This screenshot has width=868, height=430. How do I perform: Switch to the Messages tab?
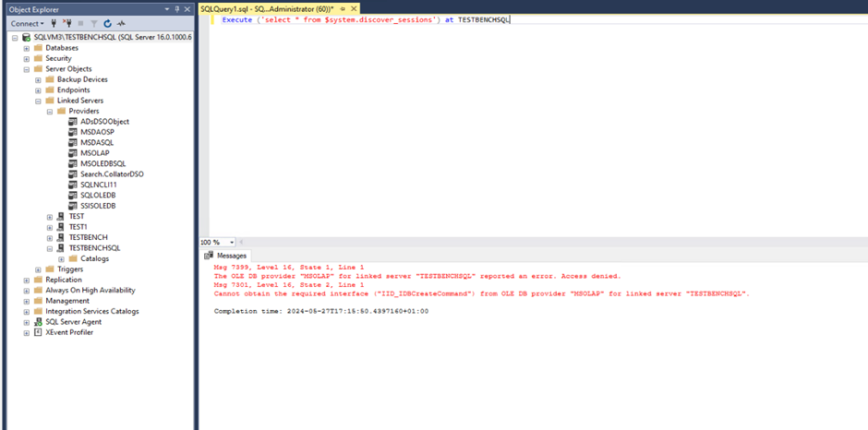click(x=225, y=256)
